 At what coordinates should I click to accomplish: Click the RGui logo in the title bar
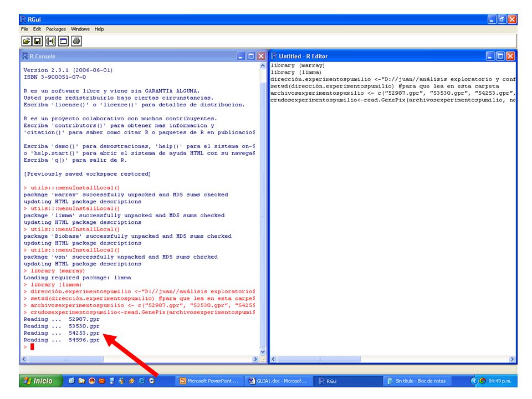point(23,19)
